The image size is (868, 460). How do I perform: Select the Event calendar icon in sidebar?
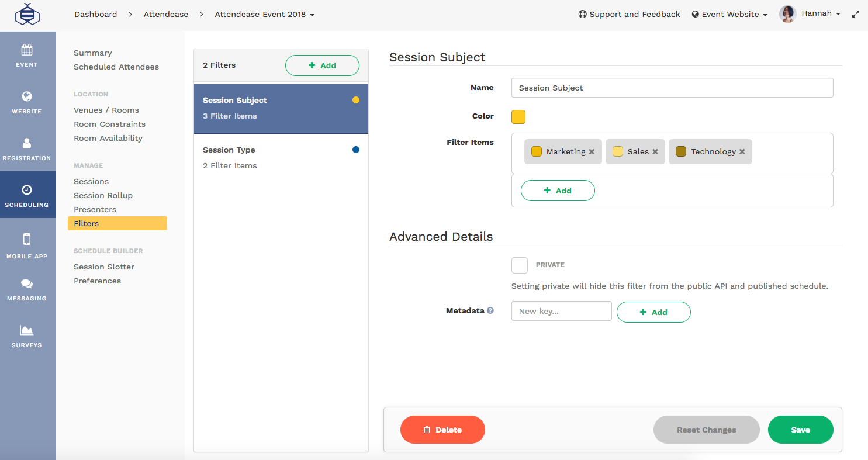[x=27, y=49]
